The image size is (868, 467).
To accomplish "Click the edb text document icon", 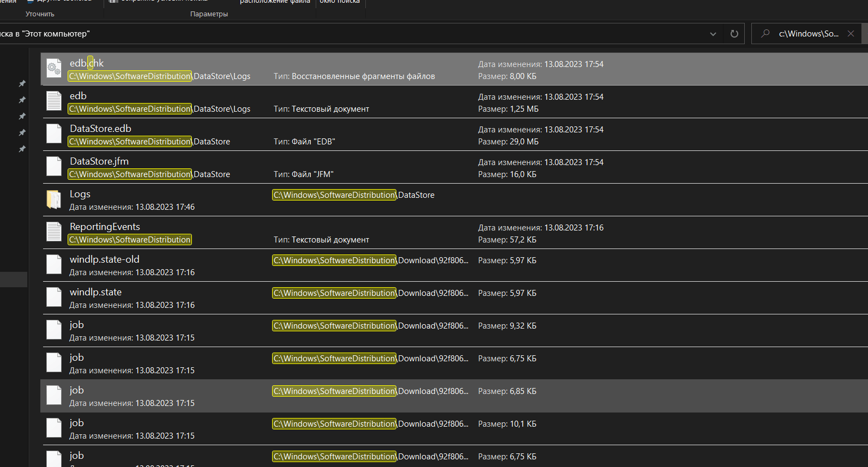I will coord(54,101).
